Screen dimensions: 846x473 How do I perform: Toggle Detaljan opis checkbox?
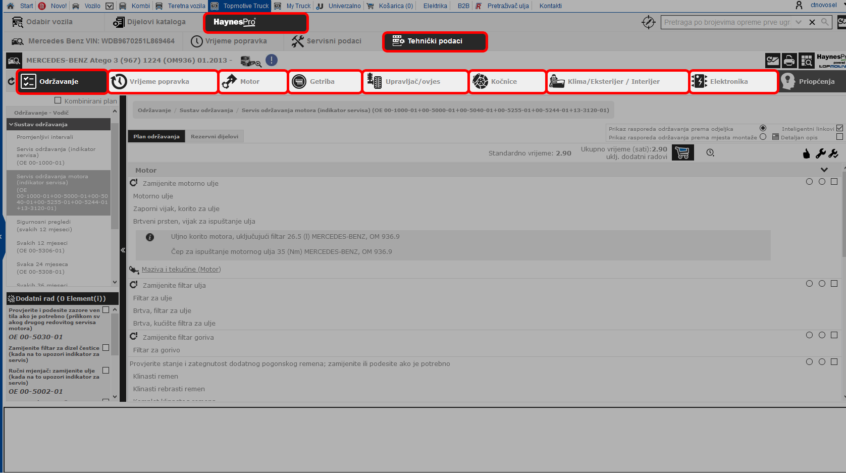pos(840,137)
